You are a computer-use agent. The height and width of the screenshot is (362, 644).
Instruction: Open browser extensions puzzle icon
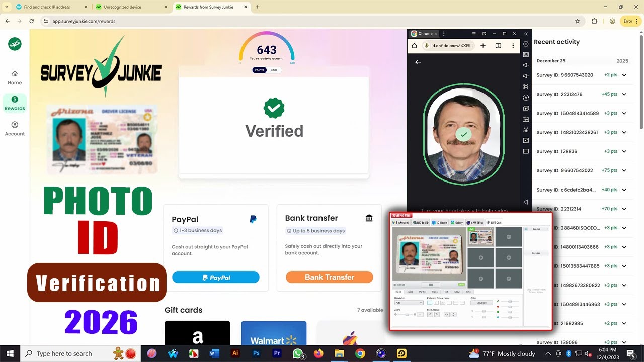595,21
